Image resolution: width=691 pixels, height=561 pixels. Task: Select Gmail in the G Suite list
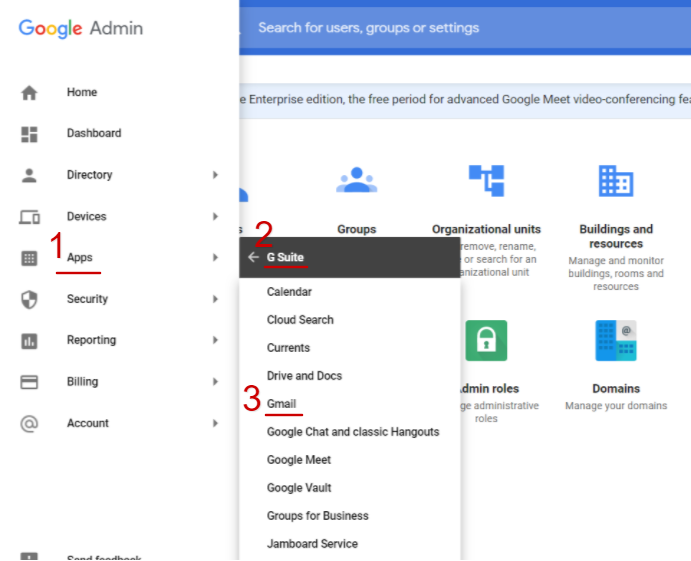(x=282, y=404)
